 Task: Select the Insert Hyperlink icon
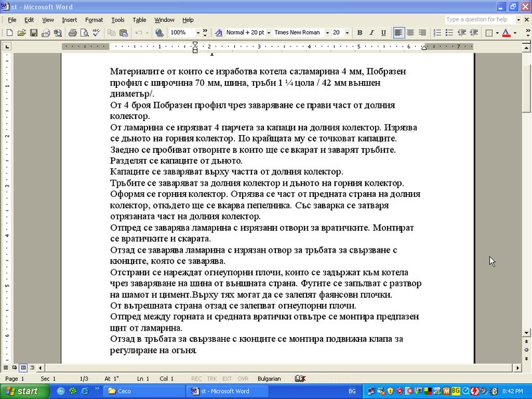(x=158, y=32)
